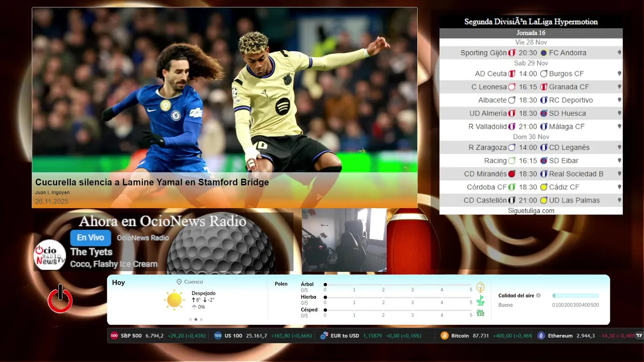Click the R Zaragoza team name

coord(488,147)
